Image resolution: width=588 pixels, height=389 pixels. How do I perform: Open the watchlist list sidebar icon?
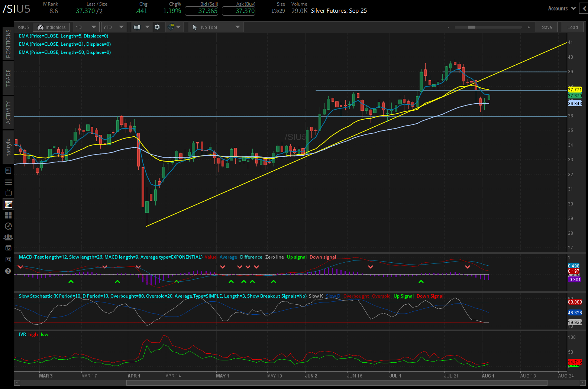(8, 182)
